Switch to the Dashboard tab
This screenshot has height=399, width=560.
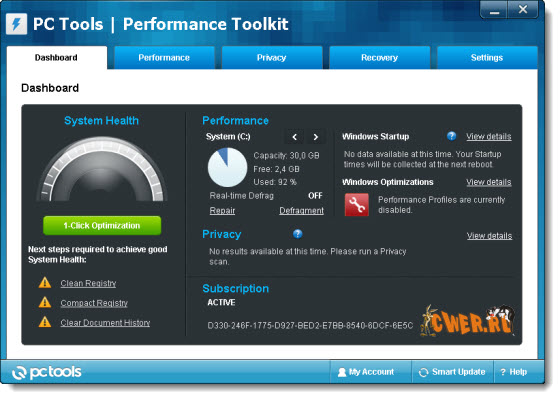[56, 58]
